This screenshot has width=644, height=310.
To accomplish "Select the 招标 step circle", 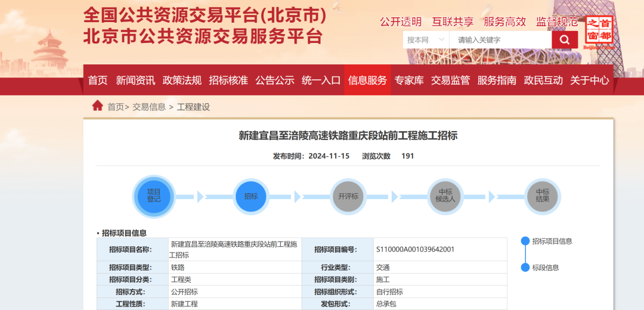I will point(250,196).
